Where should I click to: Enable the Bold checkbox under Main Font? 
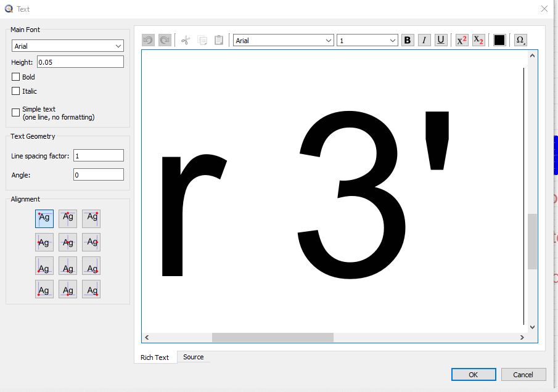point(16,77)
